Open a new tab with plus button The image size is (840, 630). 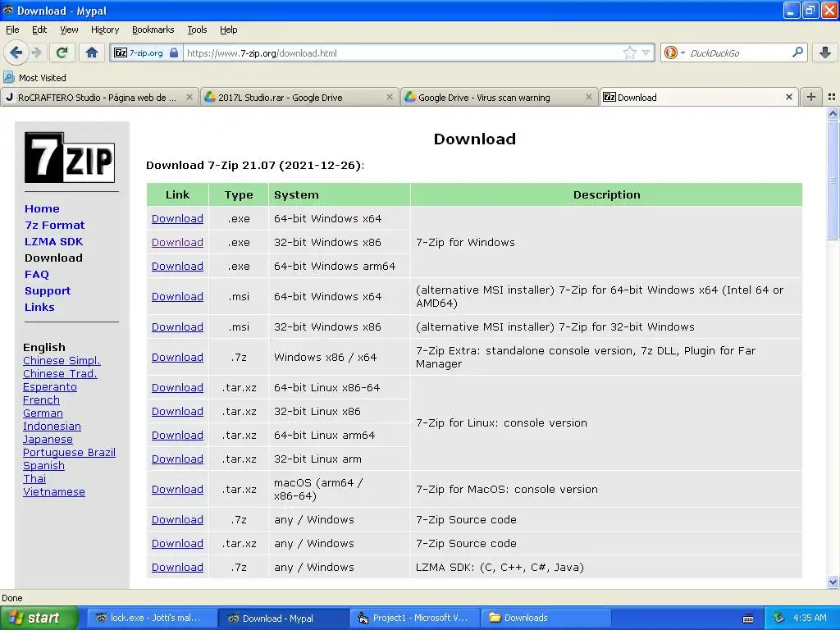pos(811,97)
